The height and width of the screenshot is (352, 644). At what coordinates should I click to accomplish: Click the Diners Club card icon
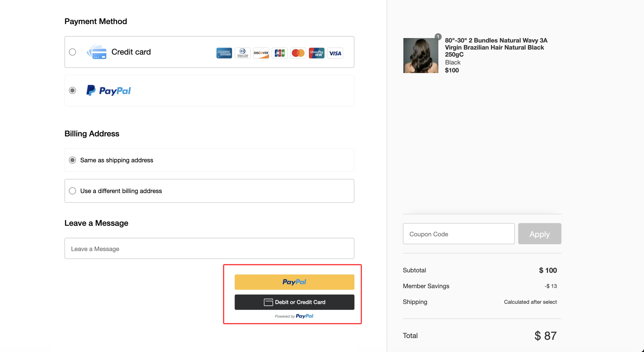[242, 53]
